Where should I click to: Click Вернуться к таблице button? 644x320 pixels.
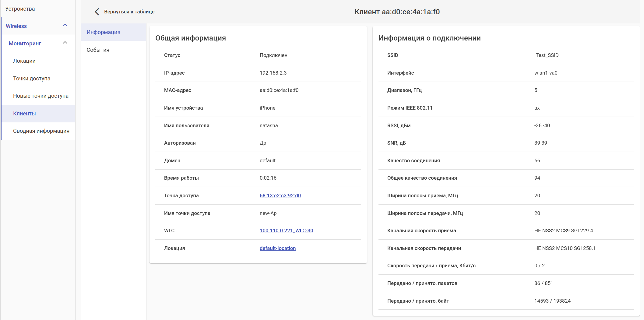pyautogui.click(x=129, y=12)
